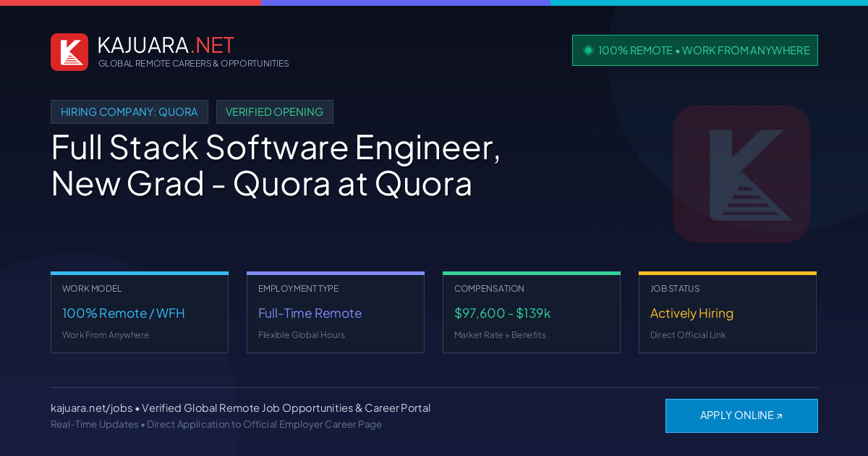
Task: Click the green diamond icon in remote badge
Action: tap(588, 50)
